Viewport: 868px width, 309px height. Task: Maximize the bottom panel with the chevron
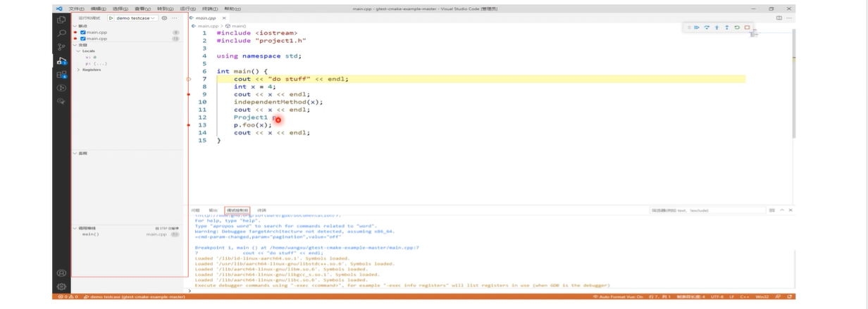[781, 210]
